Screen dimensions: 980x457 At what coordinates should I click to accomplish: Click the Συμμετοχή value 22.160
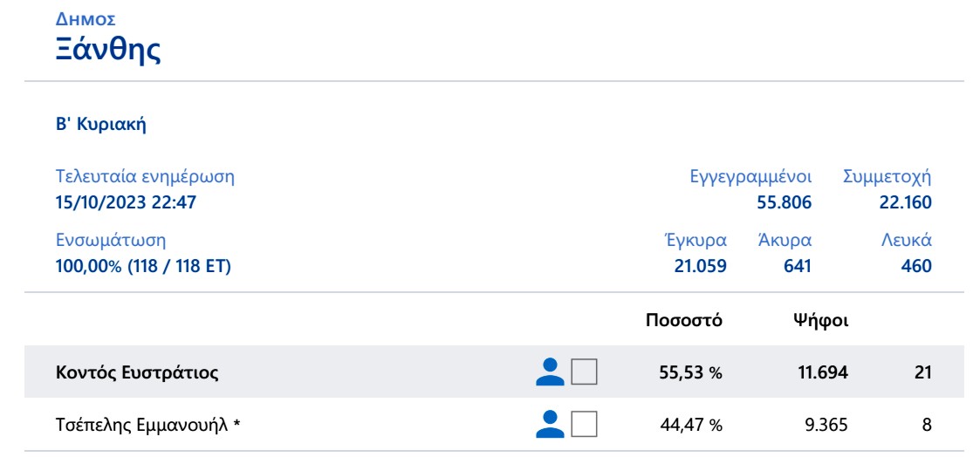(x=906, y=203)
